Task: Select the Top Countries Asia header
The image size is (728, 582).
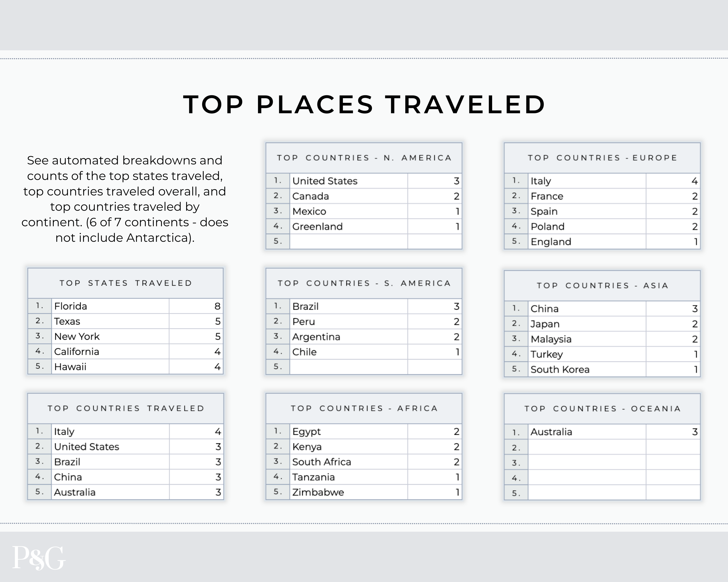Action: (x=602, y=285)
